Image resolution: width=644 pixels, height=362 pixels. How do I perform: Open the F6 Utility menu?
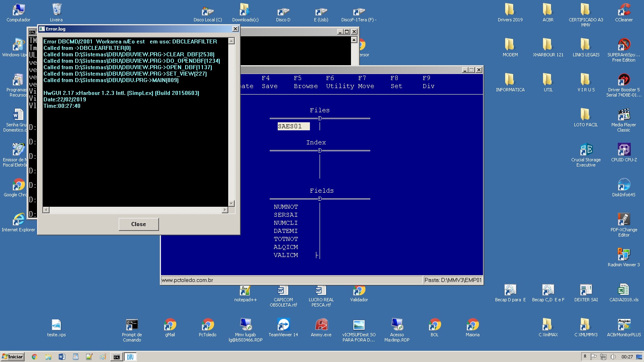[x=340, y=82]
